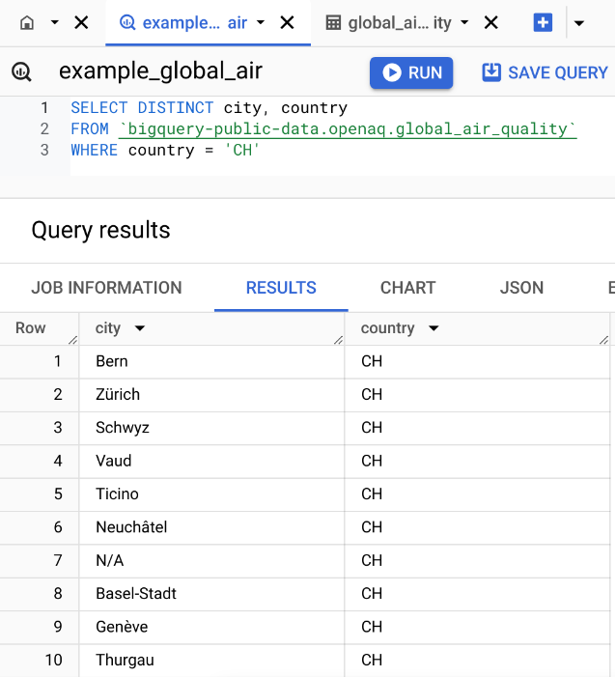Click inside the SQL editor on line 3
Screen dimensions: 616x677
[290, 150]
